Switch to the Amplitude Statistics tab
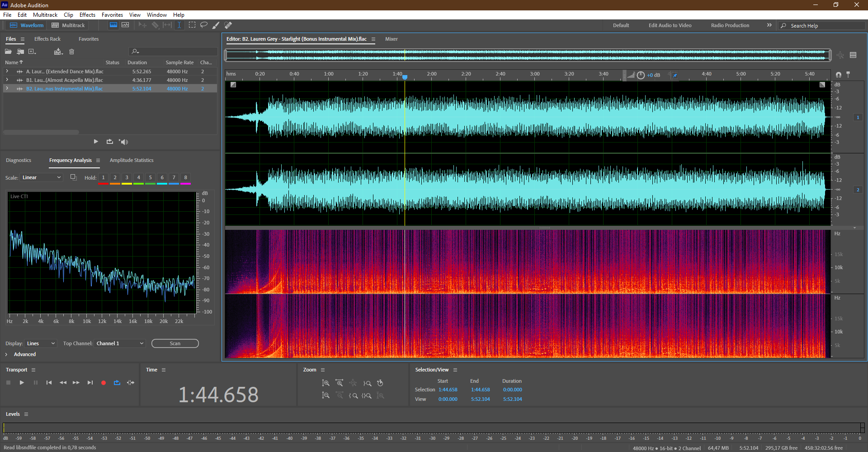The image size is (868, 452). 132,160
